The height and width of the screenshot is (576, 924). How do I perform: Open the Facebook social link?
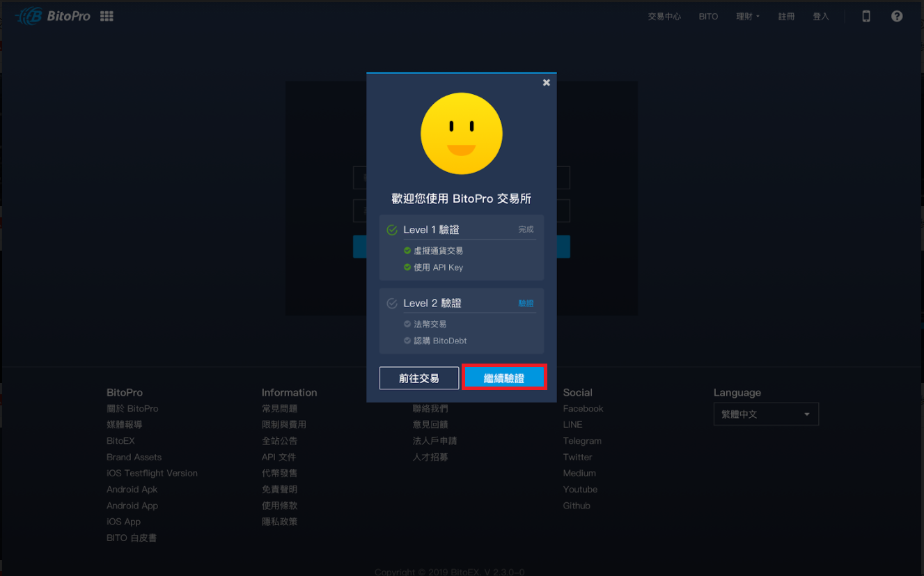583,409
